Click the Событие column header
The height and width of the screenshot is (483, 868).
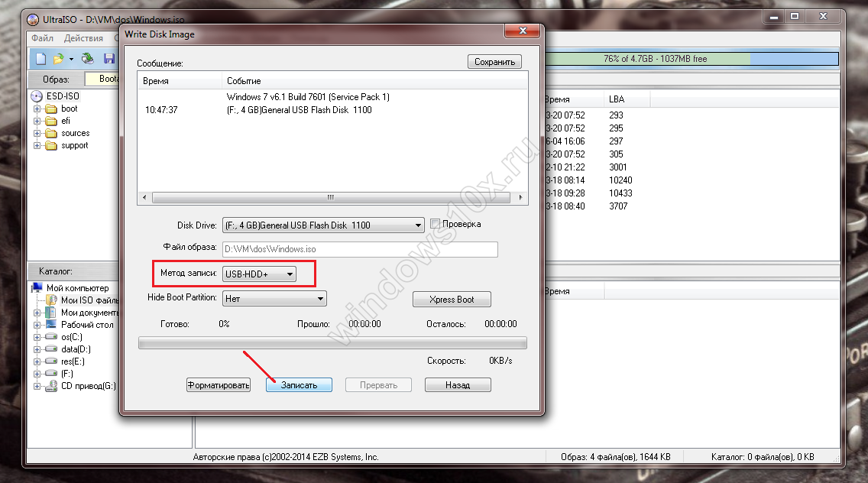click(374, 81)
